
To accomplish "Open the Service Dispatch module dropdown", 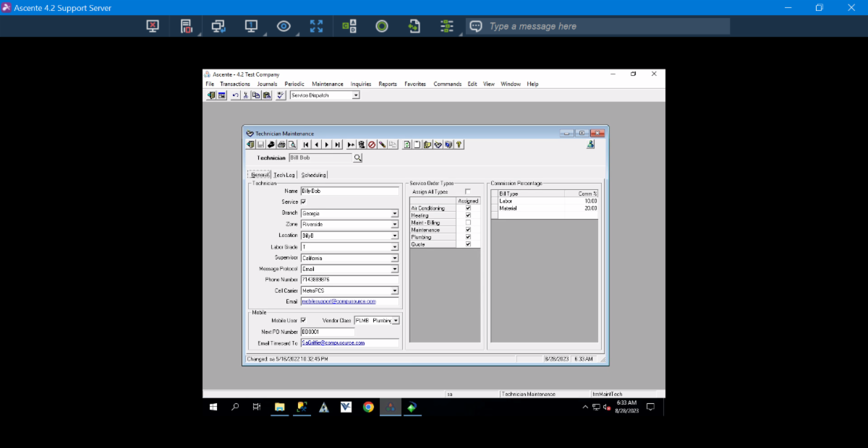I will tap(355, 95).
